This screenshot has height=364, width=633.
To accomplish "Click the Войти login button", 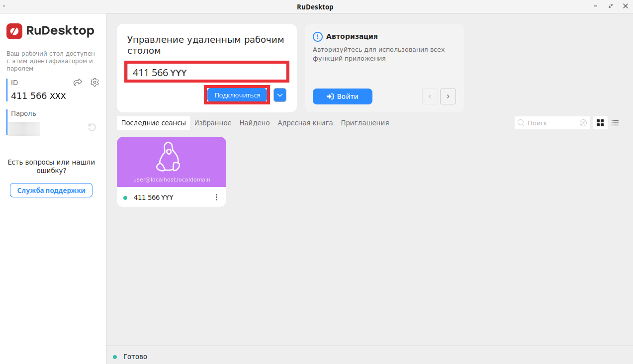I will pyautogui.click(x=343, y=96).
